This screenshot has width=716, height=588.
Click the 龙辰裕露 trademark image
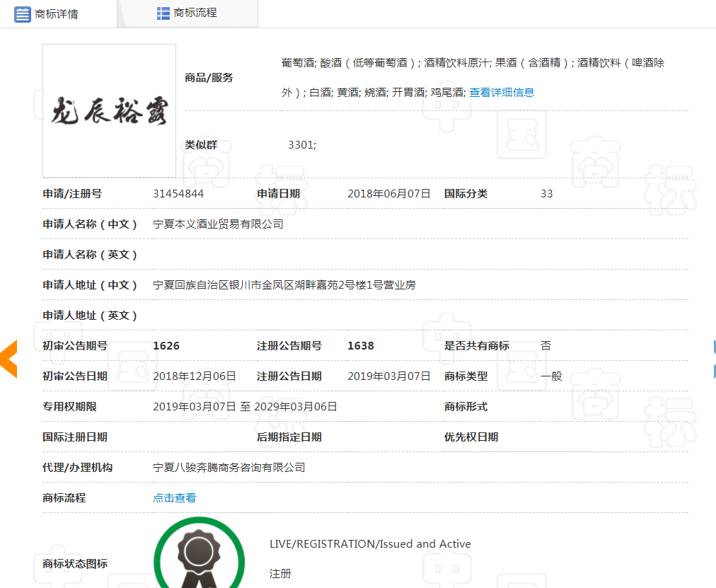109,110
